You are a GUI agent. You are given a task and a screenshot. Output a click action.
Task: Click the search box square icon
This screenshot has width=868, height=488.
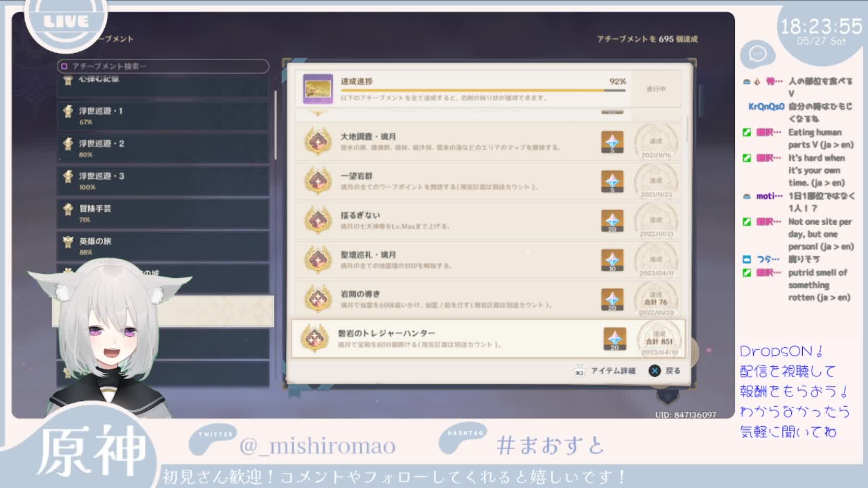point(64,66)
